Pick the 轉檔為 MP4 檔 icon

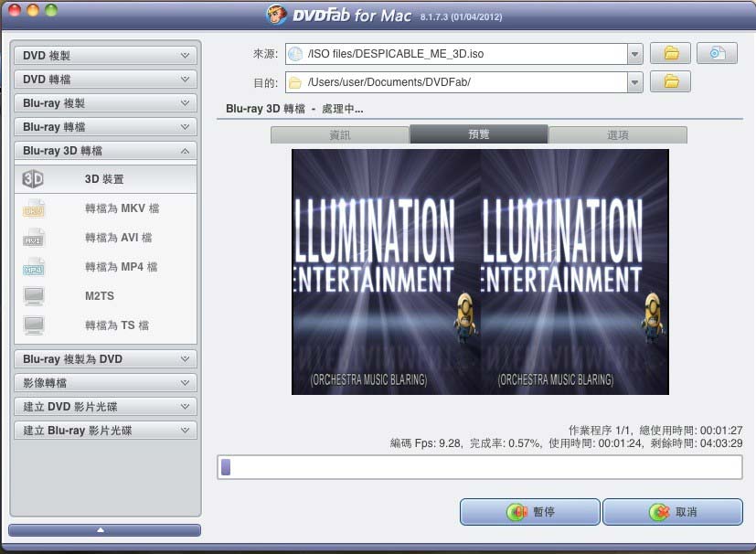(33, 267)
